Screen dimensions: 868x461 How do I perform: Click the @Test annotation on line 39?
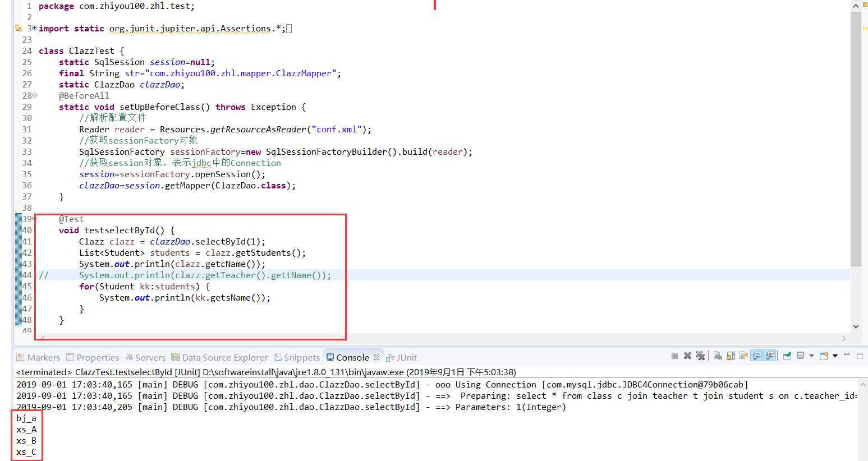click(x=71, y=219)
